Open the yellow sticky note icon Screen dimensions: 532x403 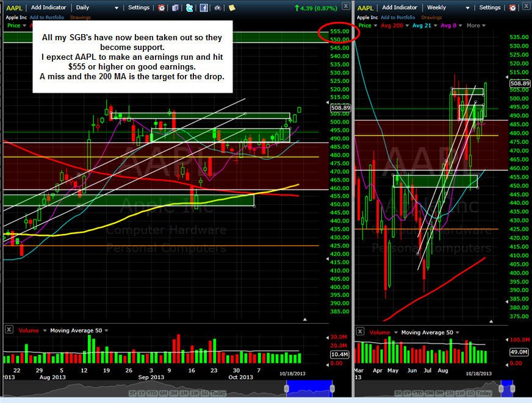click(232, 7)
